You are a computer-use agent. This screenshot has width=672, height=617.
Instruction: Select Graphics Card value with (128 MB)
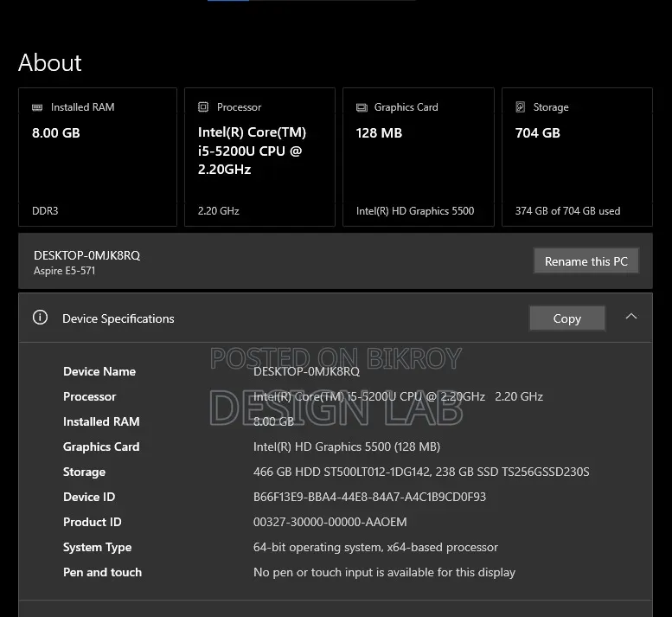click(x=347, y=447)
